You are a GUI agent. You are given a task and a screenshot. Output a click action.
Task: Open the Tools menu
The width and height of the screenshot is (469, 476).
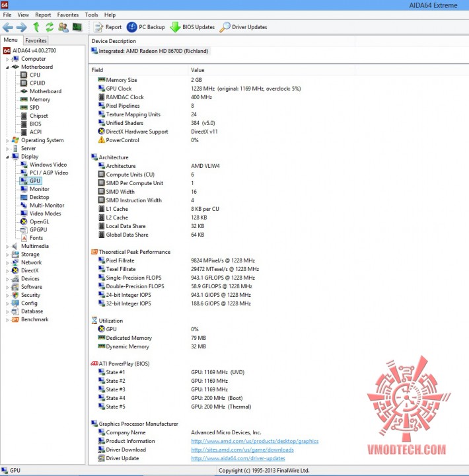(91, 15)
